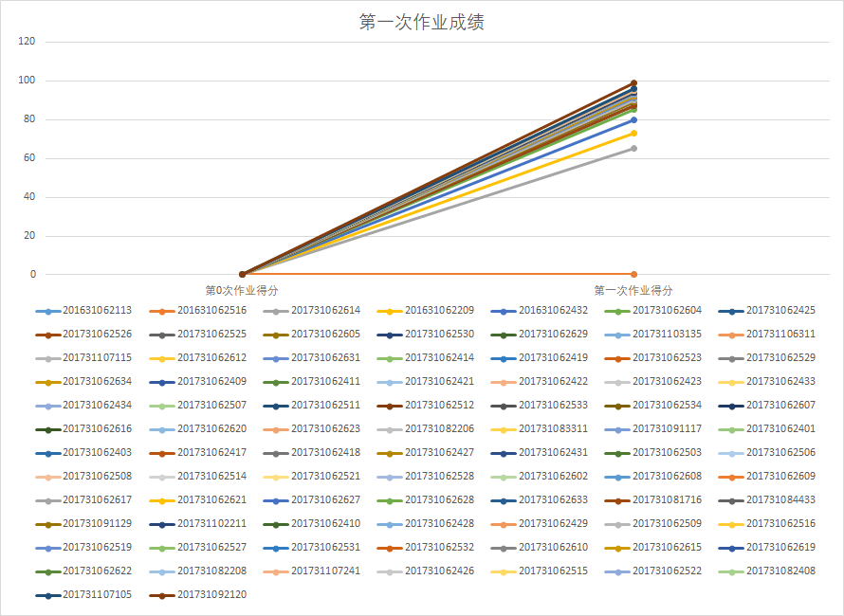
Task: Select legend entry 201731062414
Action: pyautogui.click(x=426, y=358)
